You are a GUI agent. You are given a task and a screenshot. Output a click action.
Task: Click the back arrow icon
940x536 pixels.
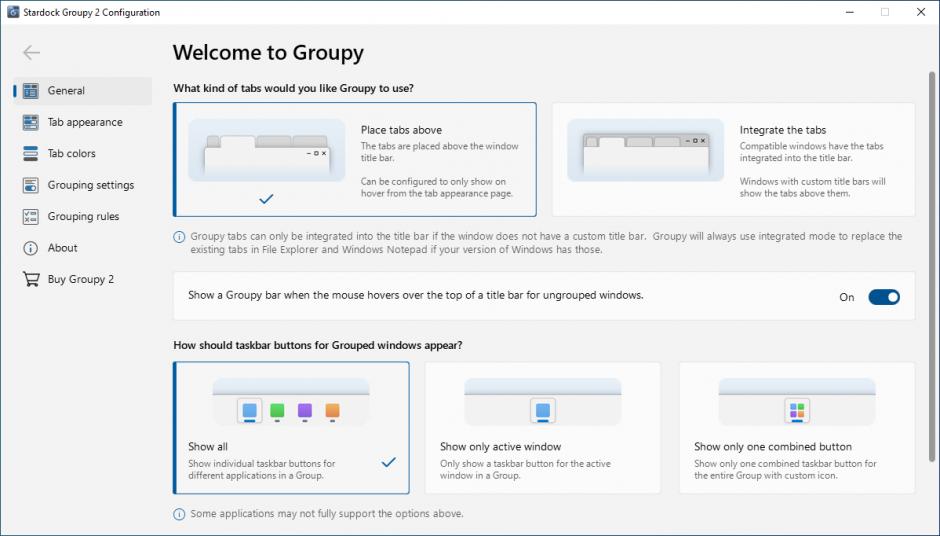click(31, 53)
